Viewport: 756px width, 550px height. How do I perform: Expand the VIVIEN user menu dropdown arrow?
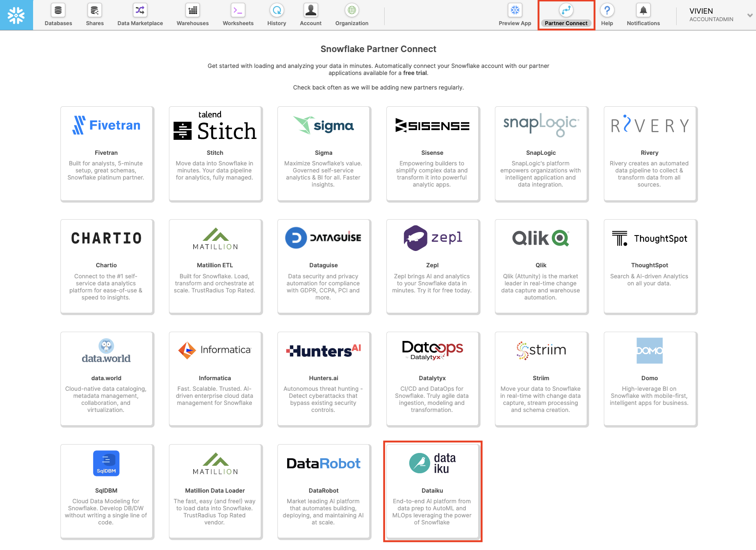749,15
